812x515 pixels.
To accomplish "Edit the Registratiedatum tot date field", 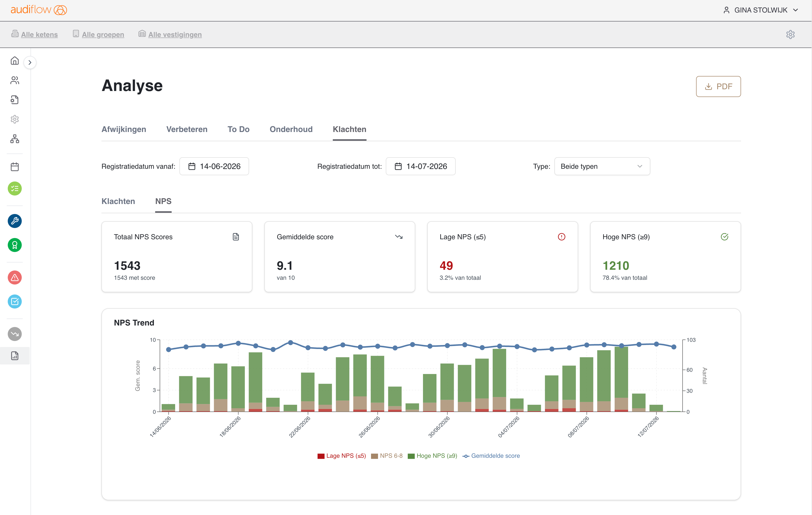I will (420, 166).
